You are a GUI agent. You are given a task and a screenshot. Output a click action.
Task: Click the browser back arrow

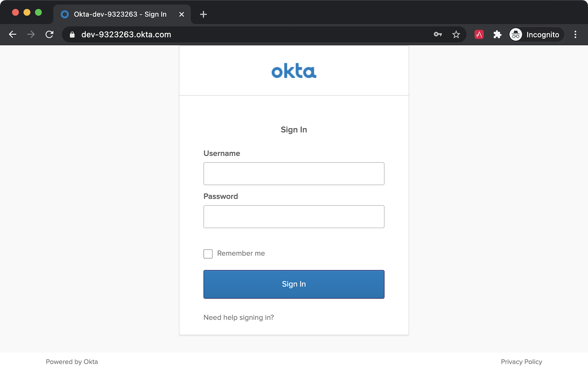(13, 35)
